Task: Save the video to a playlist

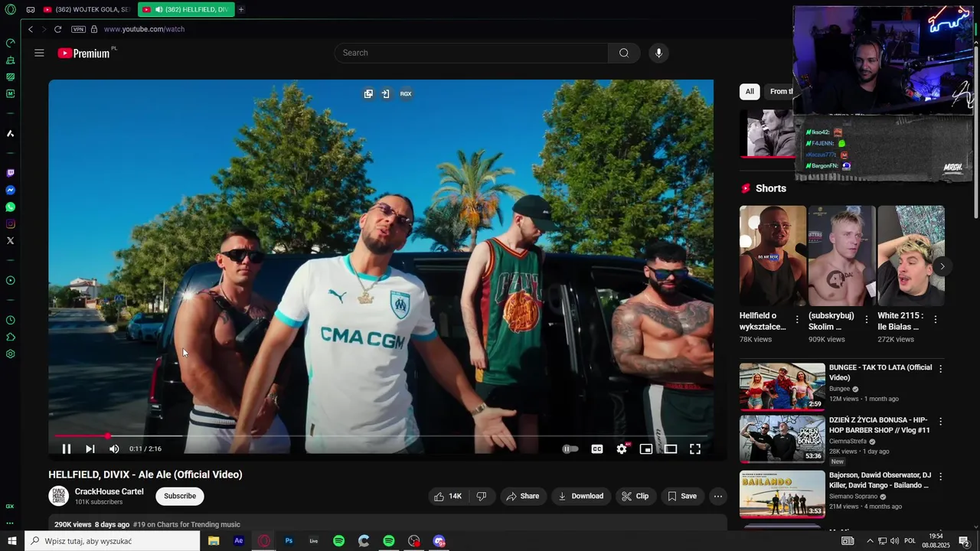Action: point(681,496)
